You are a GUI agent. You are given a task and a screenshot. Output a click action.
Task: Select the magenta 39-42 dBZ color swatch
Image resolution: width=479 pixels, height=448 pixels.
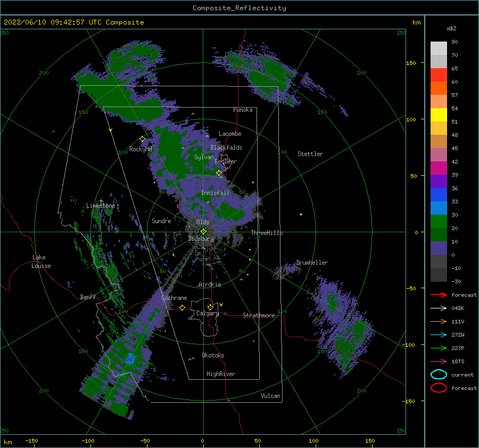(x=439, y=168)
